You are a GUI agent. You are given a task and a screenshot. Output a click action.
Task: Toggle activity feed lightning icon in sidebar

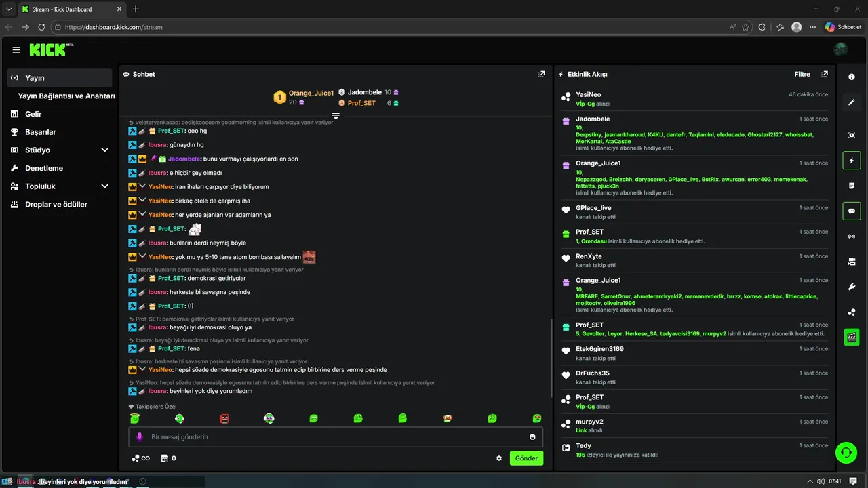pos(852,161)
